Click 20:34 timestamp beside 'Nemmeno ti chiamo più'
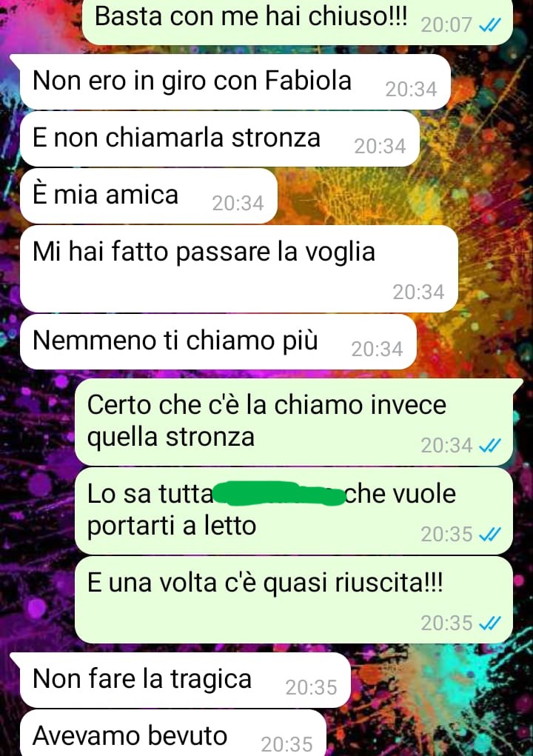The width and height of the screenshot is (533, 756). pos(377,349)
